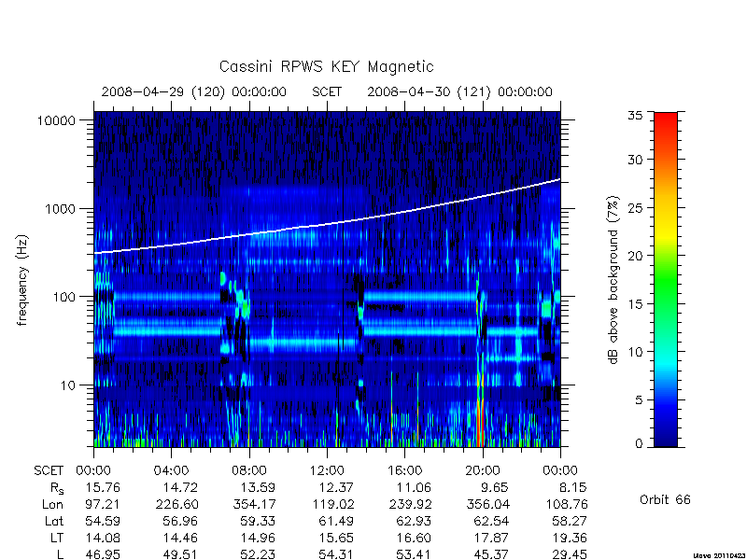This screenshot has width=747, height=560.
Task: Click the Rs value 13.59
Action: [258, 487]
